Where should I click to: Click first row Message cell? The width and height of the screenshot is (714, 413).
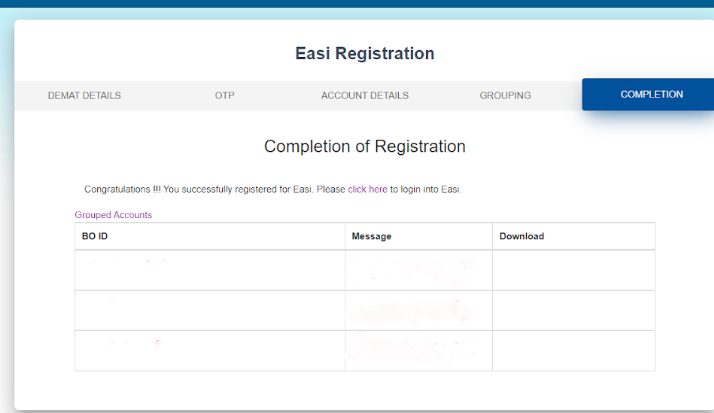[418, 270]
